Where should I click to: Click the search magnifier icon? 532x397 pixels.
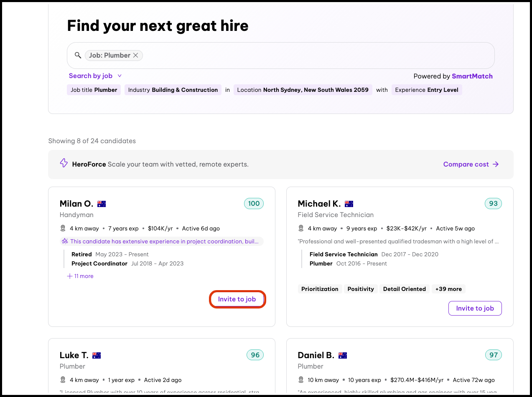coord(78,55)
